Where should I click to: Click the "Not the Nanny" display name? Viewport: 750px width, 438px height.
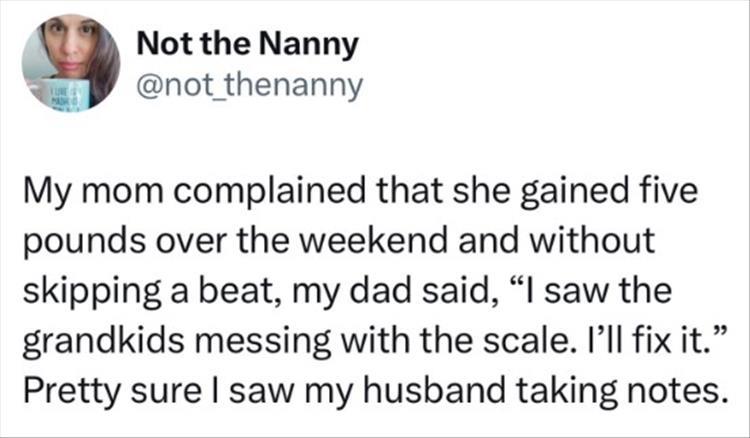pos(247,45)
